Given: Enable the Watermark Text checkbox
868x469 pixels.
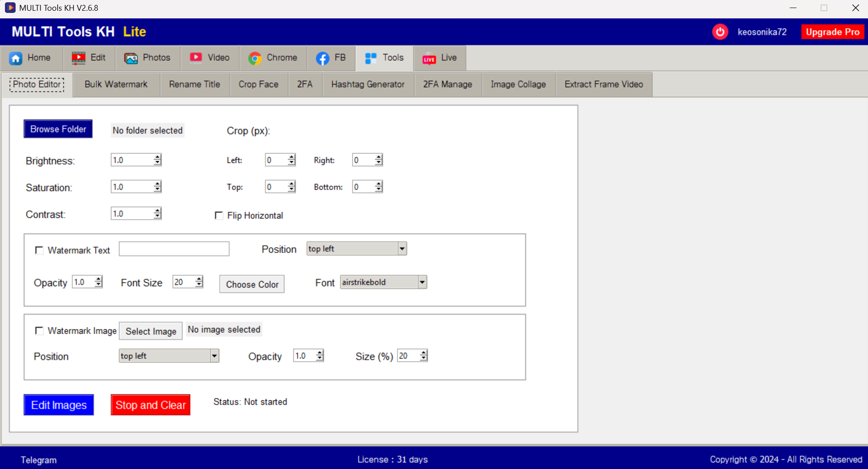Looking at the screenshot, I should pos(39,250).
